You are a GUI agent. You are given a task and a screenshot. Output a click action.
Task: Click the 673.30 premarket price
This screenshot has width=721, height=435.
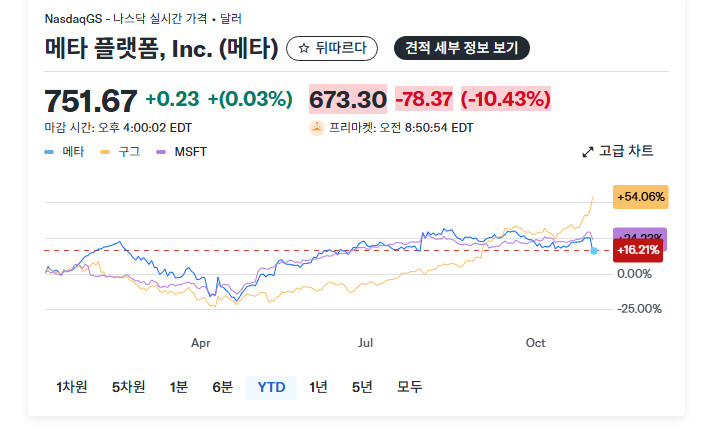(x=348, y=100)
